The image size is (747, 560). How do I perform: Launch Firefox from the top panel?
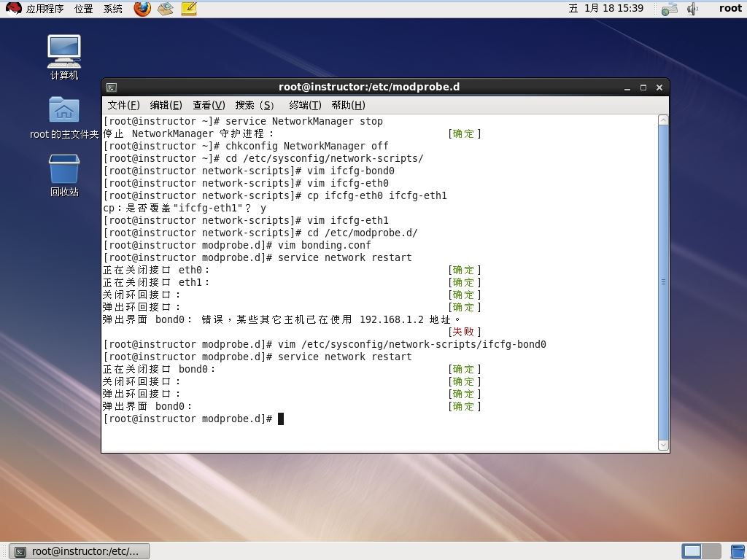click(142, 9)
